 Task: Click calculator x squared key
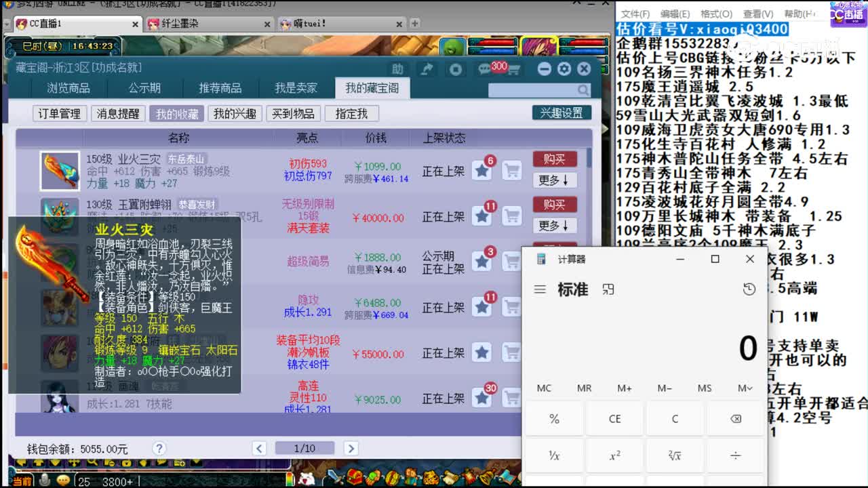click(614, 455)
